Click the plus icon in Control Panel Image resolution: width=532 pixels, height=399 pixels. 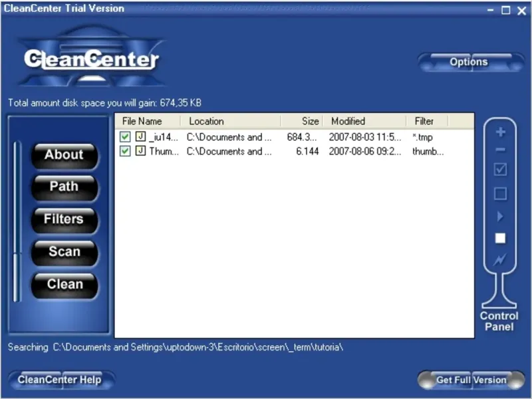[x=501, y=132]
